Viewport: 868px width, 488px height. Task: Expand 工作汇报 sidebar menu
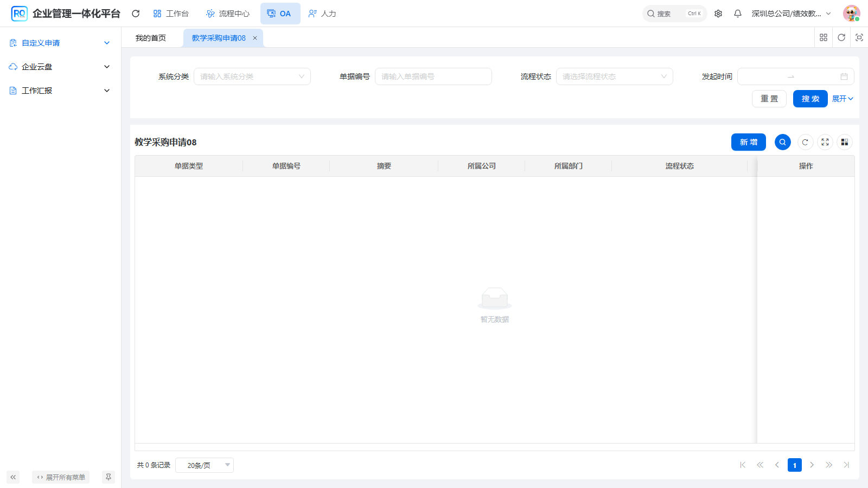[60, 91]
